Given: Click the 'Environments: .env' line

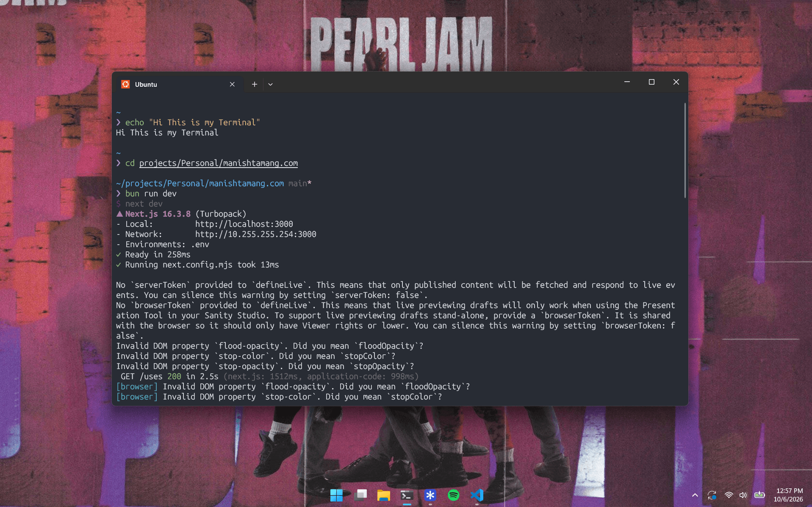Looking at the screenshot, I should [167, 244].
